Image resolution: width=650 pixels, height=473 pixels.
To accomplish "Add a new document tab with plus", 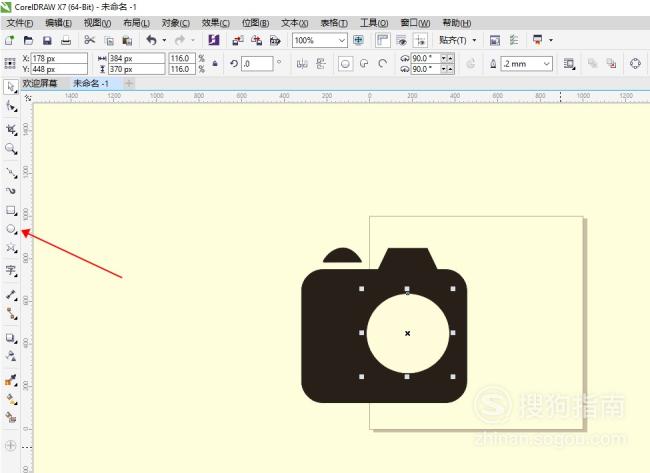I will pos(129,83).
